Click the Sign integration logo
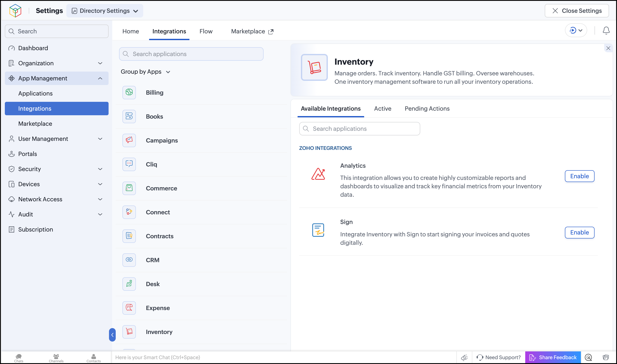617x364 pixels. coord(318,230)
